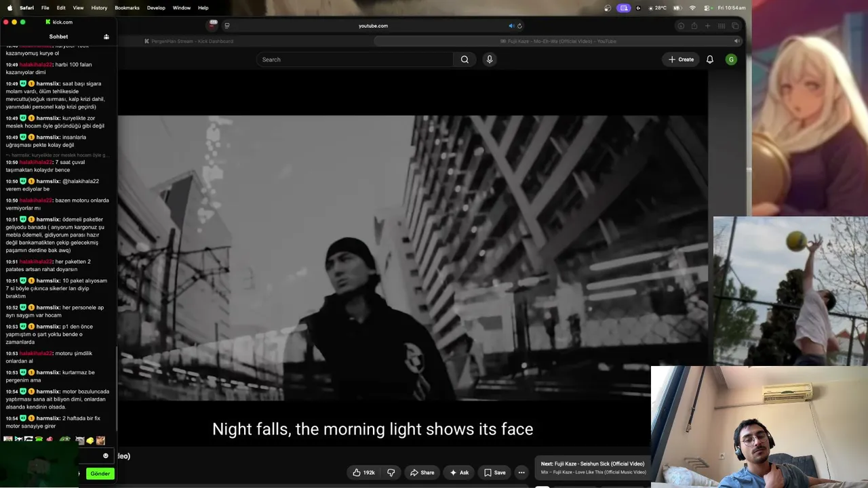Open the Apple menu
Screen dimensions: 868x488
[x=9, y=7]
